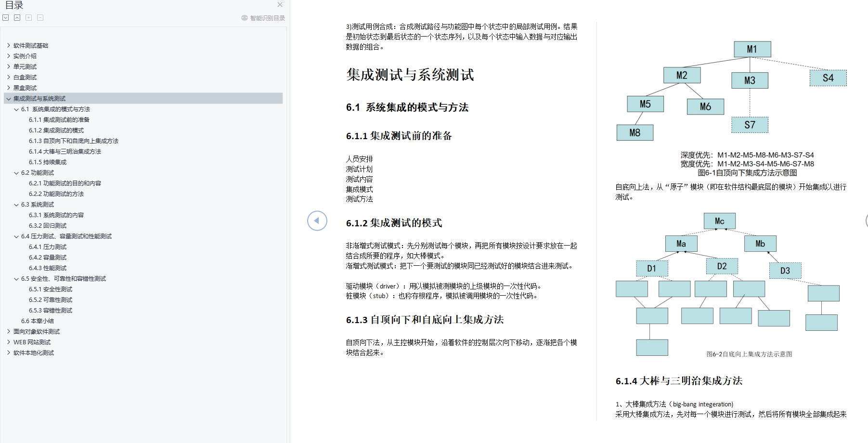Screen dimensions: 868x443
Task: Select 6.5.1 安全性测试 entry
Action: 50,289
